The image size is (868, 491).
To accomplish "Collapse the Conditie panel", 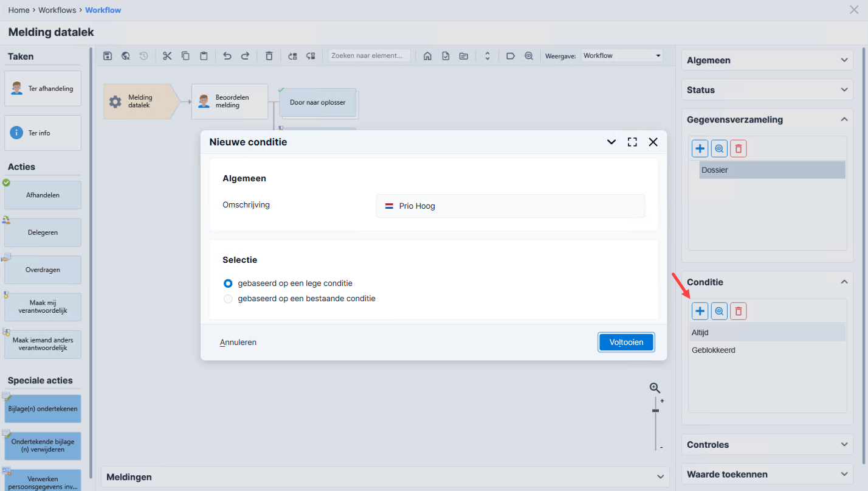I will coord(844,282).
